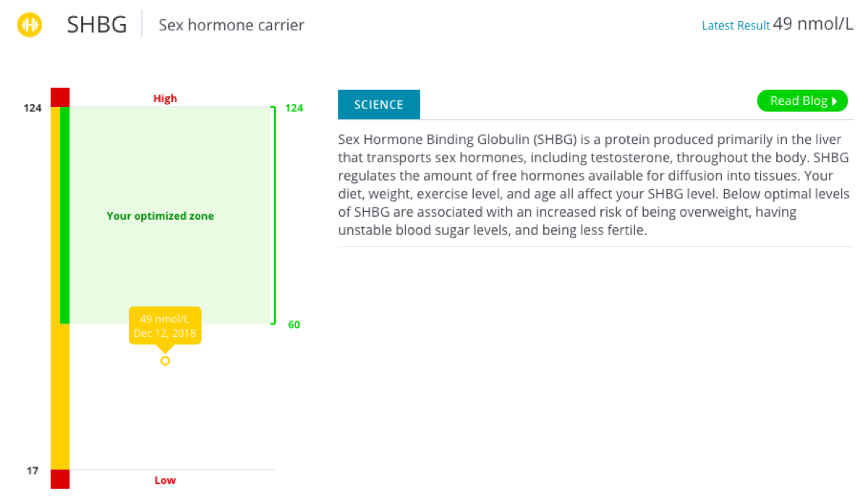The image size is (868, 504).
Task: Click the green range bracket line
Action: click(x=274, y=215)
